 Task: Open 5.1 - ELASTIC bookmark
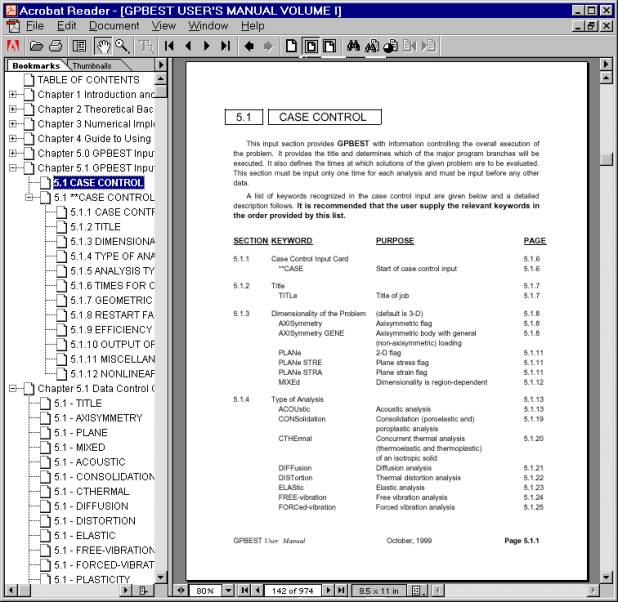point(85,535)
